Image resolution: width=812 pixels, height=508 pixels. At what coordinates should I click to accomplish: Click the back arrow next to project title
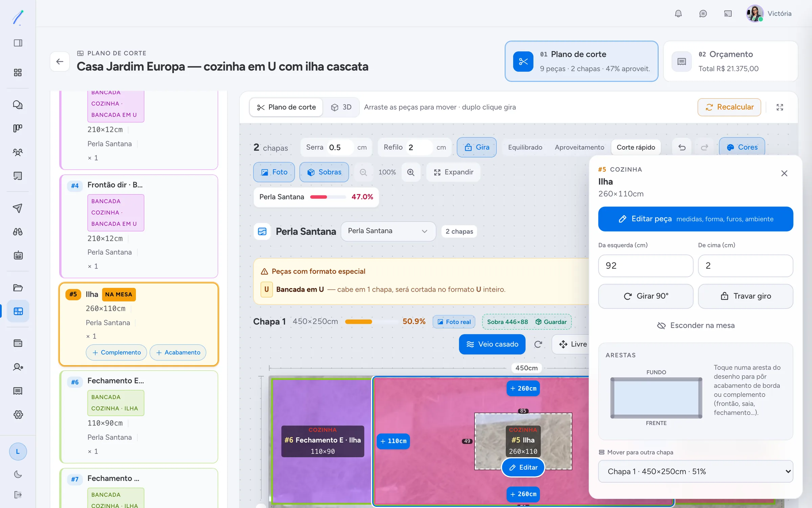(x=60, y=61)
